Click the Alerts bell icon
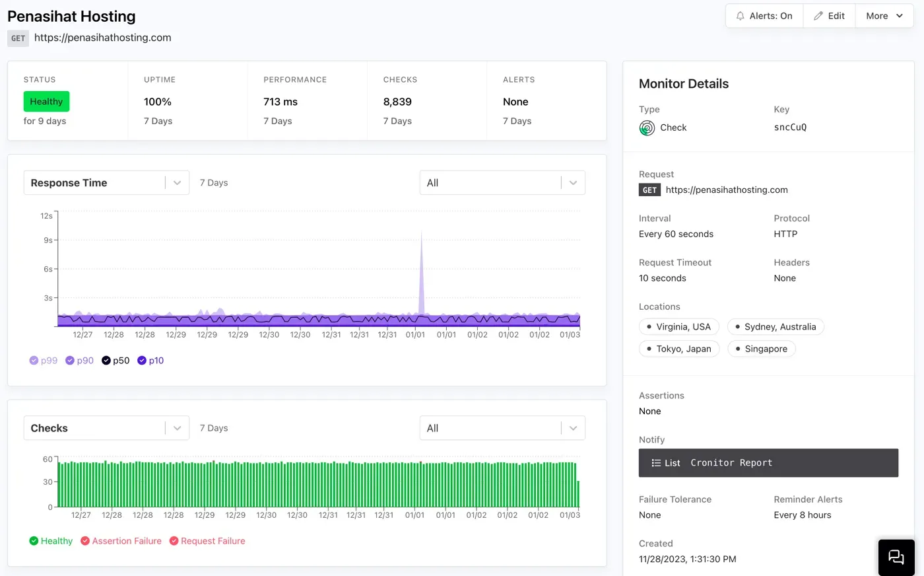This screenshot has height=576, width=924. pos(741,16)
